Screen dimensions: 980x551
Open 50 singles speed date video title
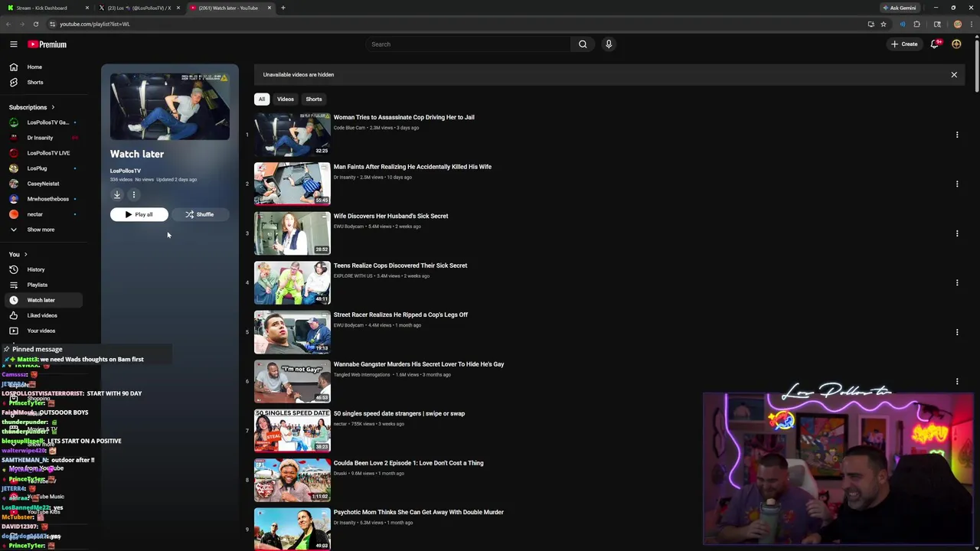tap(399, 414)
